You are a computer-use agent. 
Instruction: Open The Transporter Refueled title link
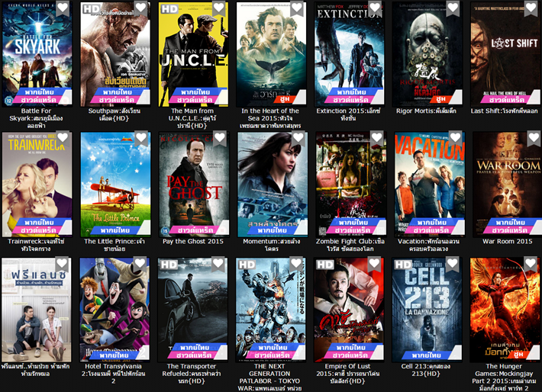pos(192,374)
